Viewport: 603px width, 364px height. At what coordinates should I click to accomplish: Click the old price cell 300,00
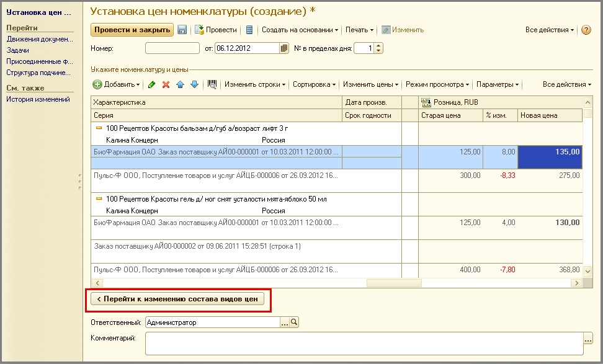click(451, 180)
